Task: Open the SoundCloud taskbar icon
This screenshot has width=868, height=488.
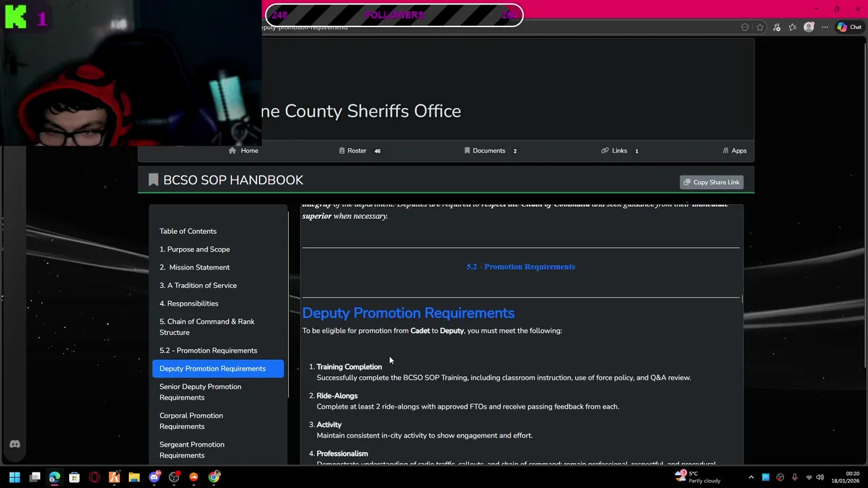Action: pyautogui.click(x=194, y=477)
